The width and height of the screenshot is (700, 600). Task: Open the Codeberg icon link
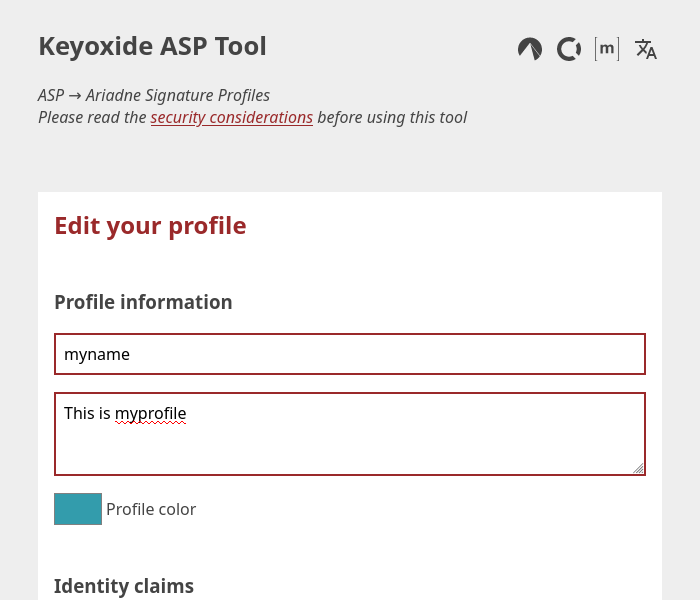point(530,49)
